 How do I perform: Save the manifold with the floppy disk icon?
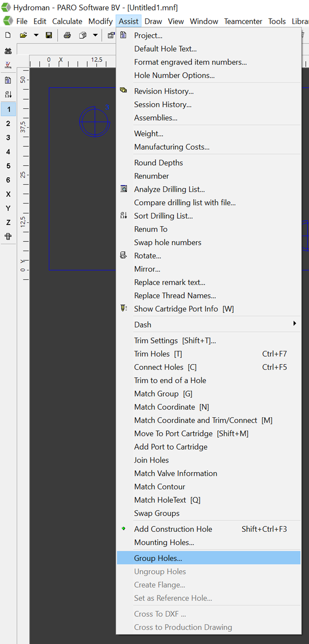pos(48,35)
